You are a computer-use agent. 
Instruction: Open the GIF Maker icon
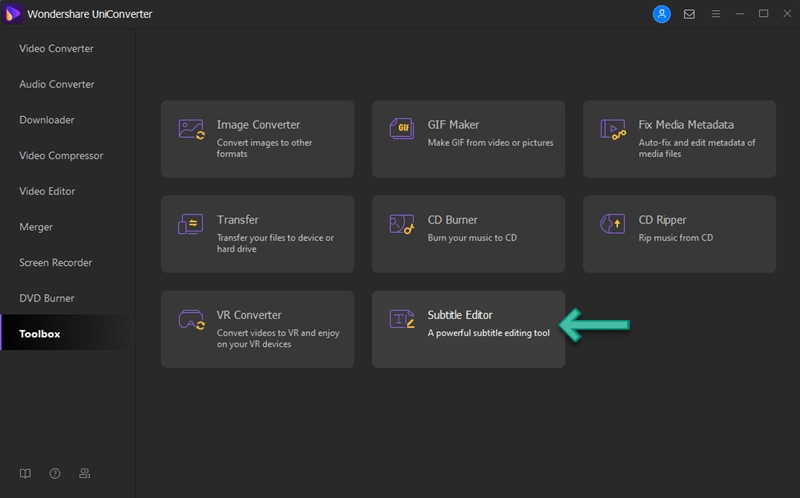coord(402,129)
